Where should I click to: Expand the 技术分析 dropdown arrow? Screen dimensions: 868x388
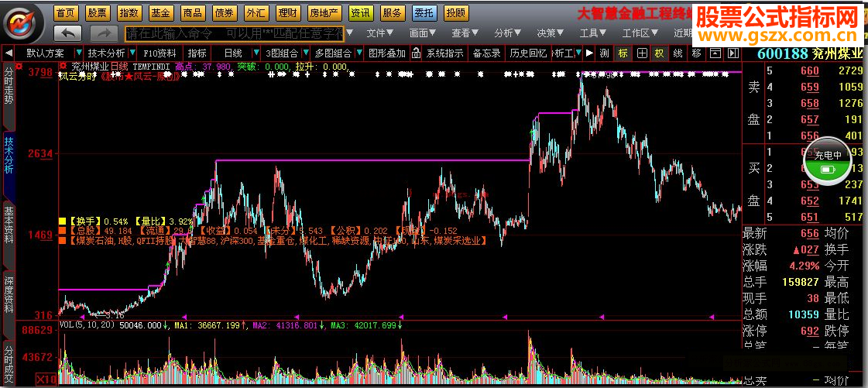[x=133, y=53]
